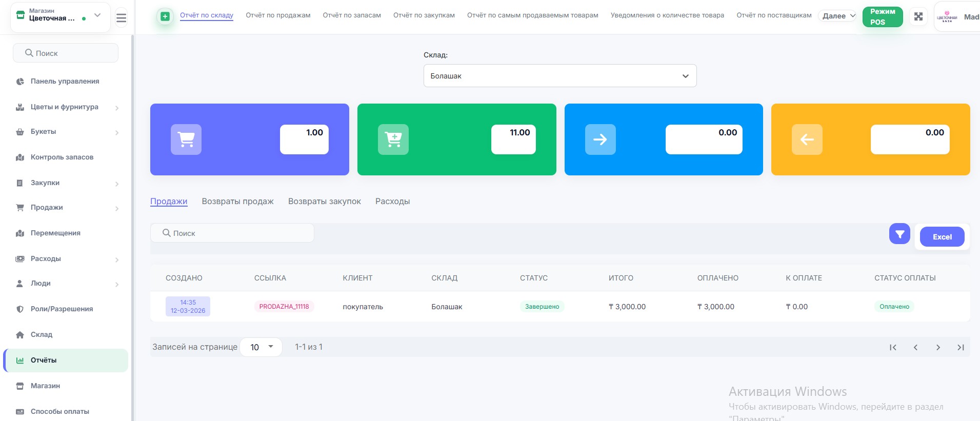Open the records per page dropdown
The image size is (980, 421).
pyautogui.click(x=261, y=347)
